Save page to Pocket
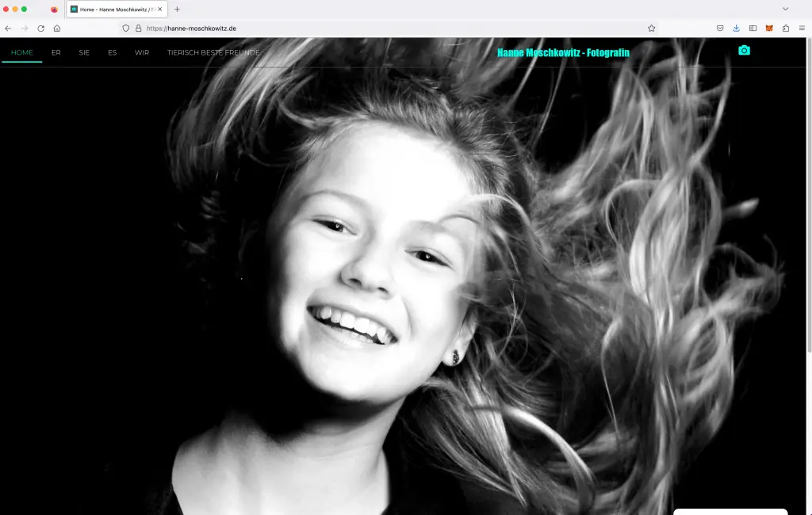812x515 pixels. (720, 28)
